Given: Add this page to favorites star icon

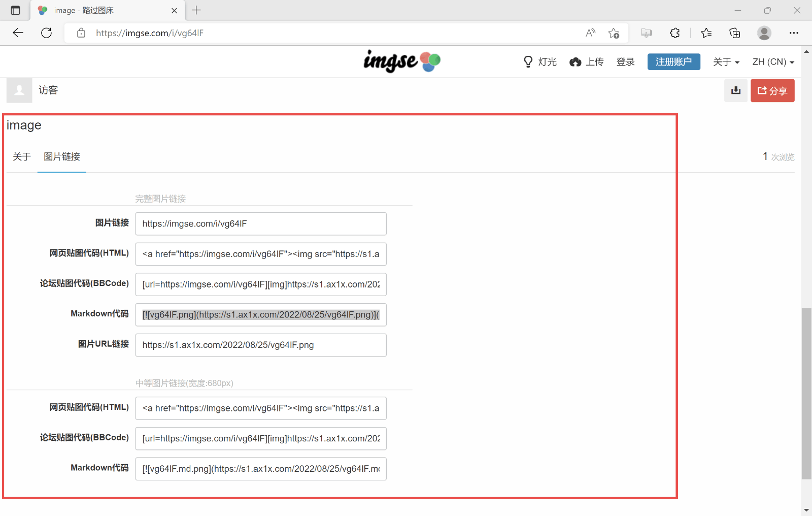Looking at the screenshot, I should pyautogui.click(x=614, y=33).
